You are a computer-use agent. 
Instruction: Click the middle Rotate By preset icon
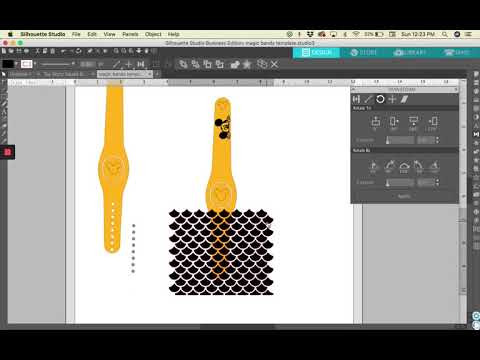tap(404, 166)
